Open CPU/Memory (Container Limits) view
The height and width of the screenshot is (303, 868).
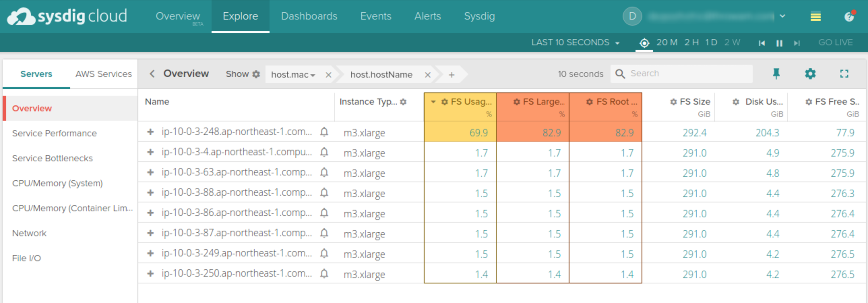coord(72,208)
